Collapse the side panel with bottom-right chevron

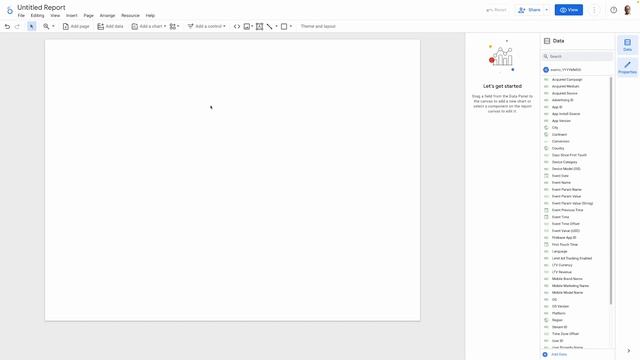coord(629,351)
